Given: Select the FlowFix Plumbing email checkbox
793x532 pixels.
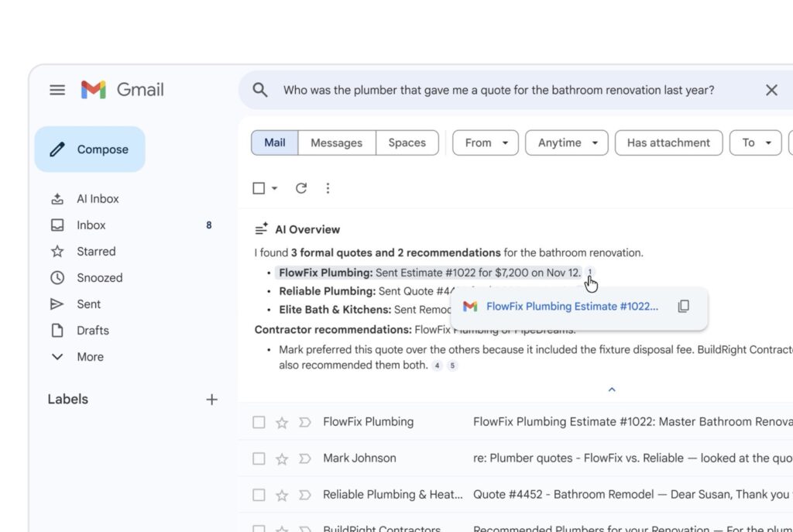Looking at the screenshot, I should click(259, 422).
